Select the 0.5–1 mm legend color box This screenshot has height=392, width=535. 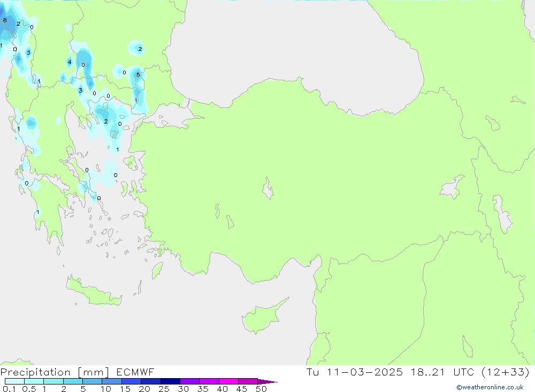click(x=34, y=381)
